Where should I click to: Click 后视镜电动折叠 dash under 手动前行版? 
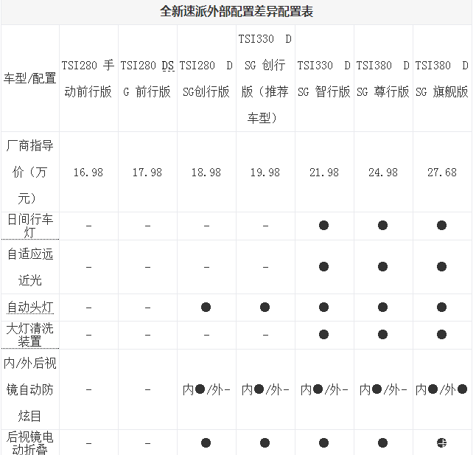click(x=88, y=444)
